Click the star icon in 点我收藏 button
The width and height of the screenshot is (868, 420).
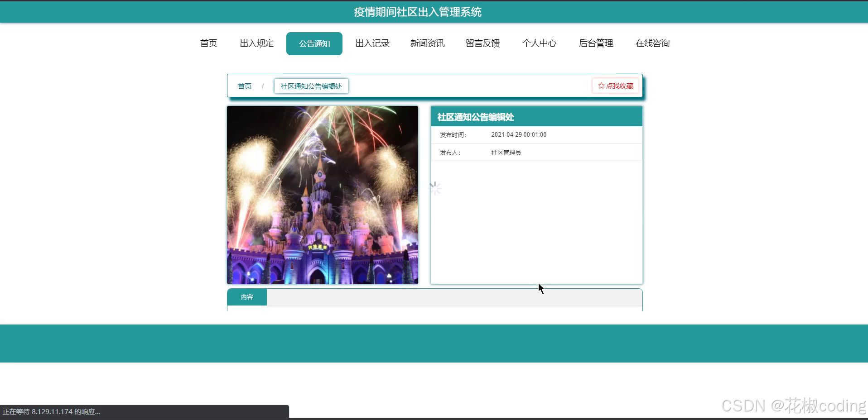coord(601,86)
